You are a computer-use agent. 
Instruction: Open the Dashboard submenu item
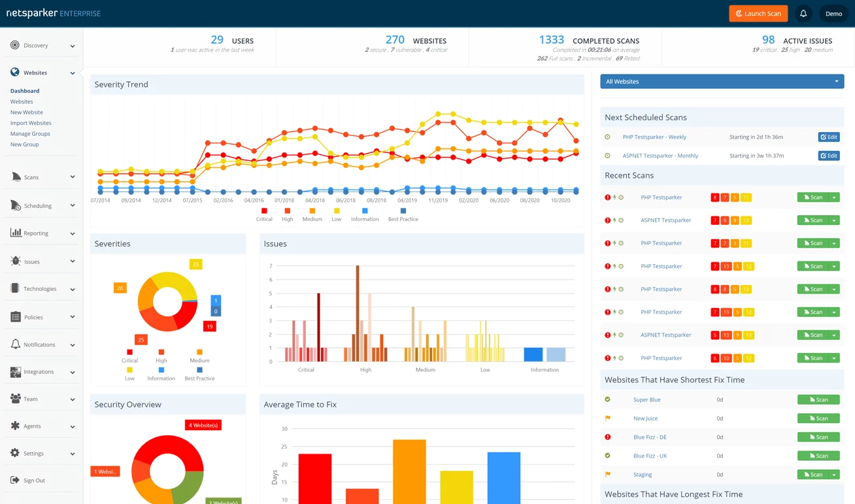pos(25,91)
